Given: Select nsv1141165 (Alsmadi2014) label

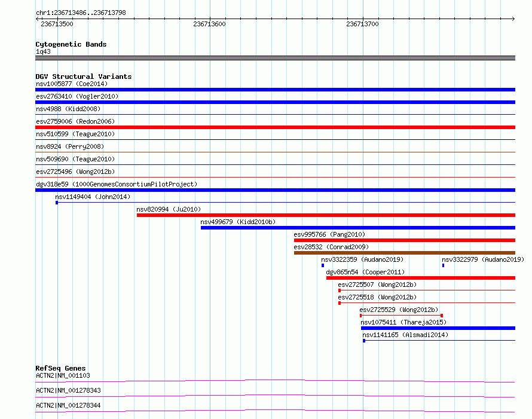Looking at the screenshot, I should (405, 335).
